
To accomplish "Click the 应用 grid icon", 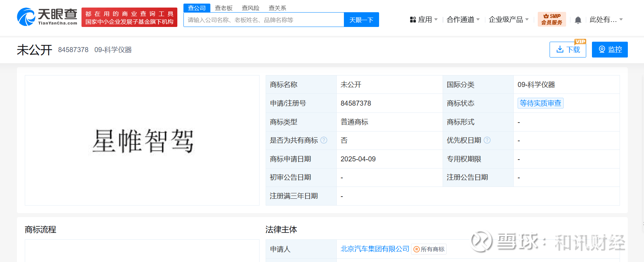I will click(x=413, y=20).
